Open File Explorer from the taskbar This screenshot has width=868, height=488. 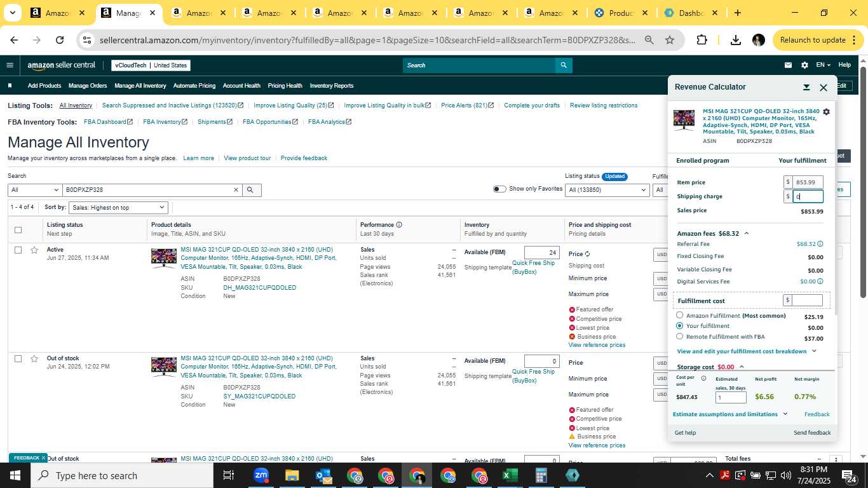(x=292, y=475)
